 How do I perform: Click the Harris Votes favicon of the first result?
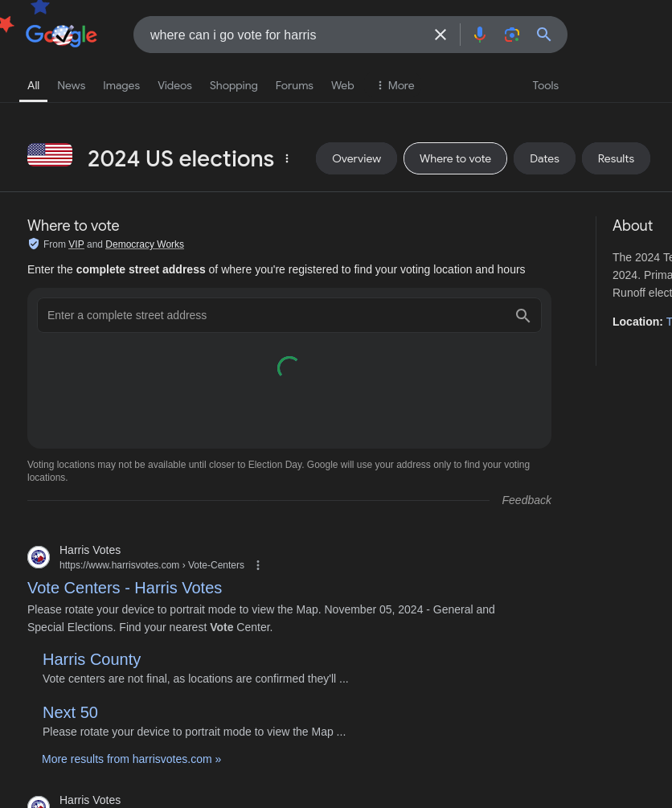tap(39, 557)
